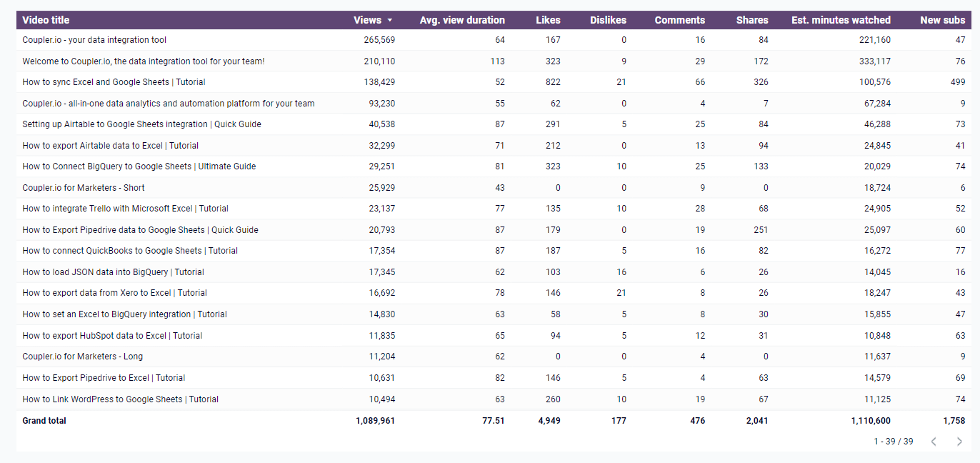Sort by the New subs column header
Screen dimensions: 980x463
[x=943, y=20]
